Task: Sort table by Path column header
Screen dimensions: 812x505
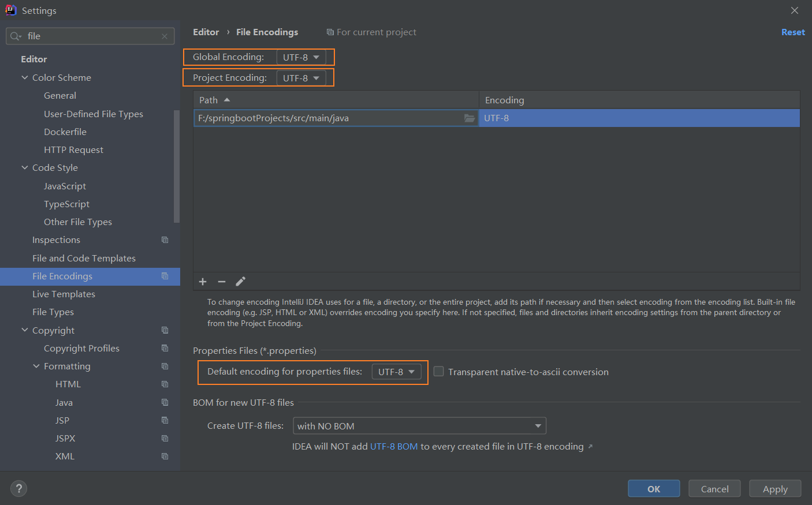Action: click(x=336, y=100)
